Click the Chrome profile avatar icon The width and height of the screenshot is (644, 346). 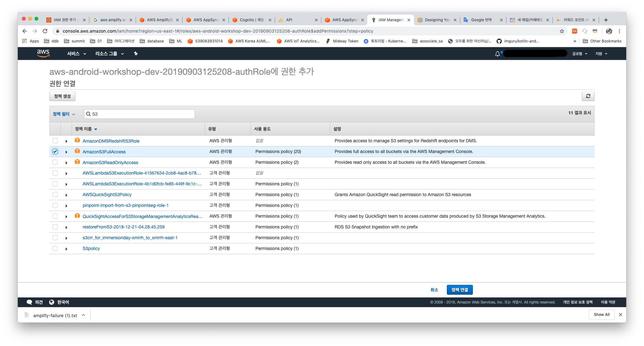(609, 31)
